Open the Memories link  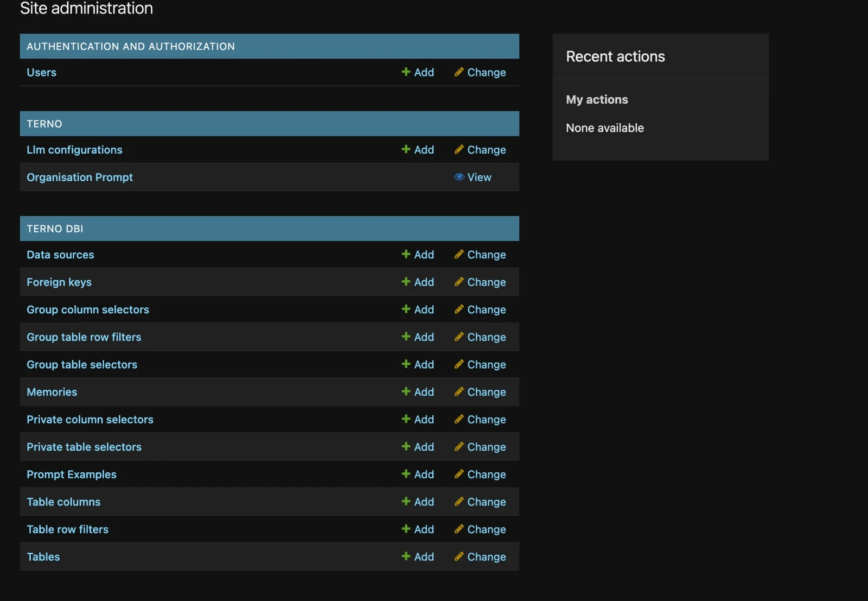point(52,392)
